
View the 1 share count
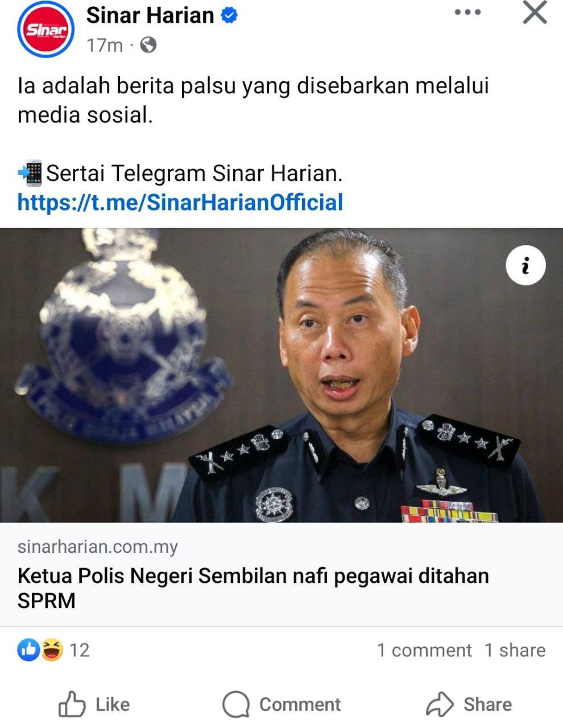pyautogui.click(x=515, y=650)
